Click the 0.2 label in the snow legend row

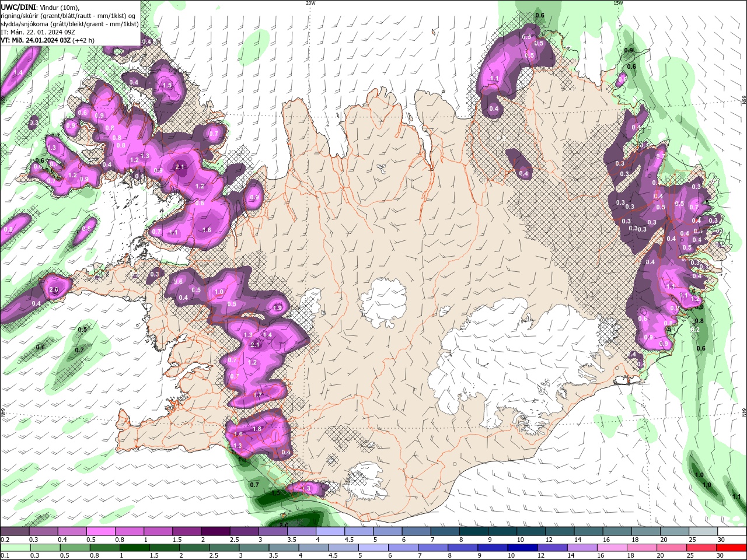5,540
